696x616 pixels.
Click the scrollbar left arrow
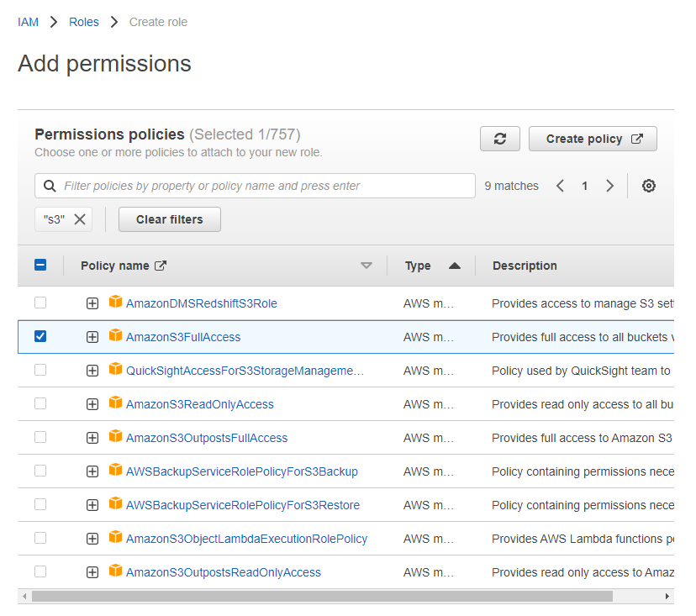point(24,596)
